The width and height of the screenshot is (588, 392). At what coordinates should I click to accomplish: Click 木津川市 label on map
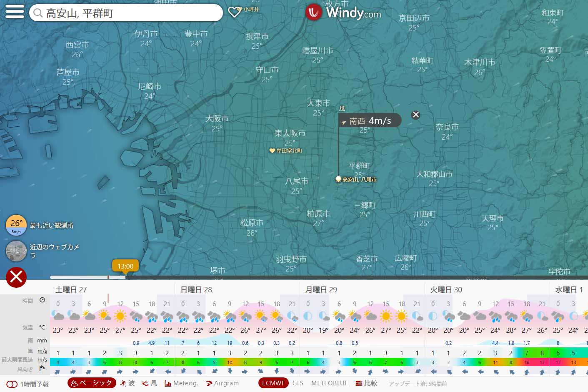click(x=480, y=62)
